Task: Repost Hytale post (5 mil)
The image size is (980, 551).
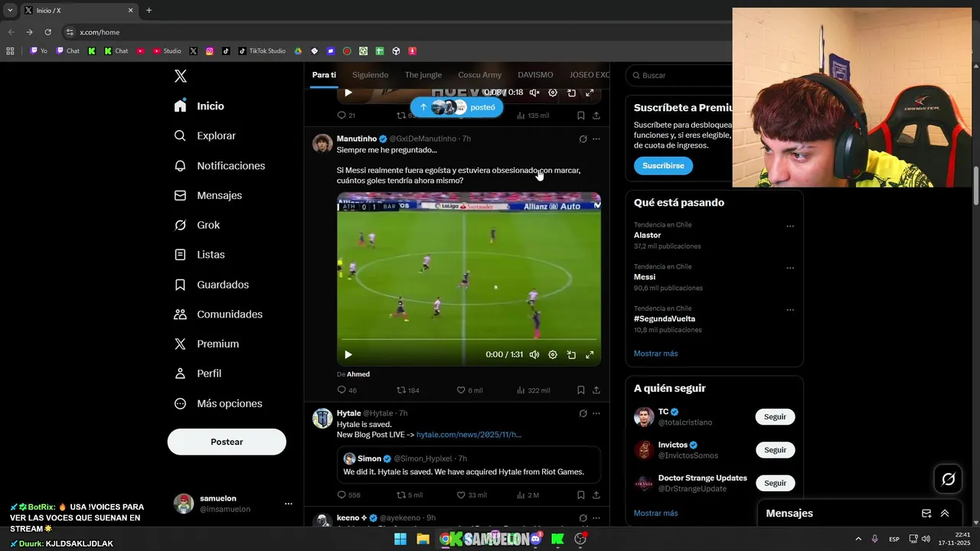Action: (410, 495)
